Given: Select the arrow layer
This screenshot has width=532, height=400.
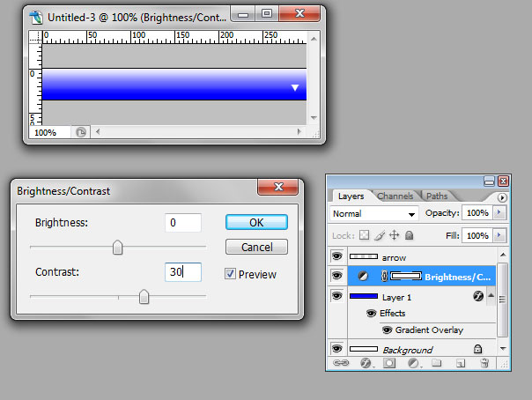Looking at the screenshot, I should pos(422,256).
